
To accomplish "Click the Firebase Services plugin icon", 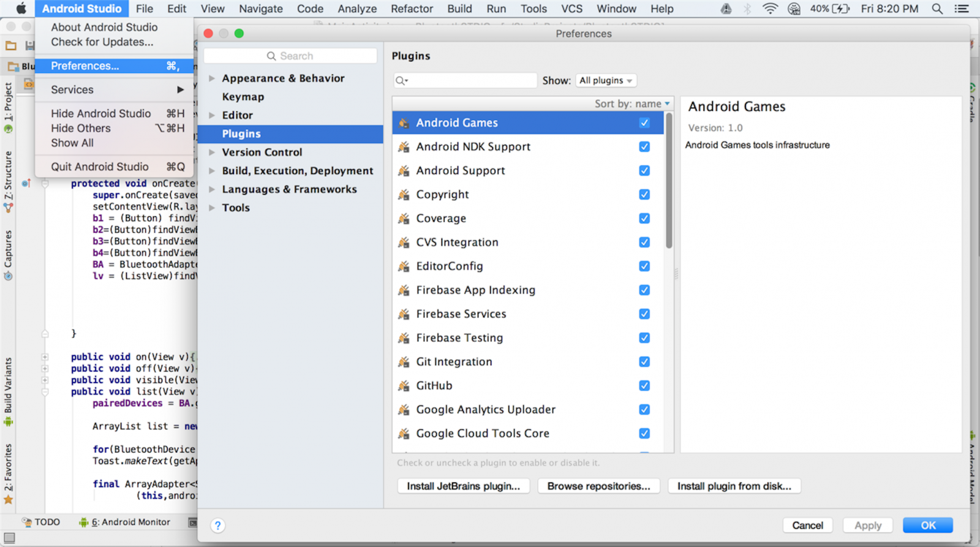I will (404, 314).
